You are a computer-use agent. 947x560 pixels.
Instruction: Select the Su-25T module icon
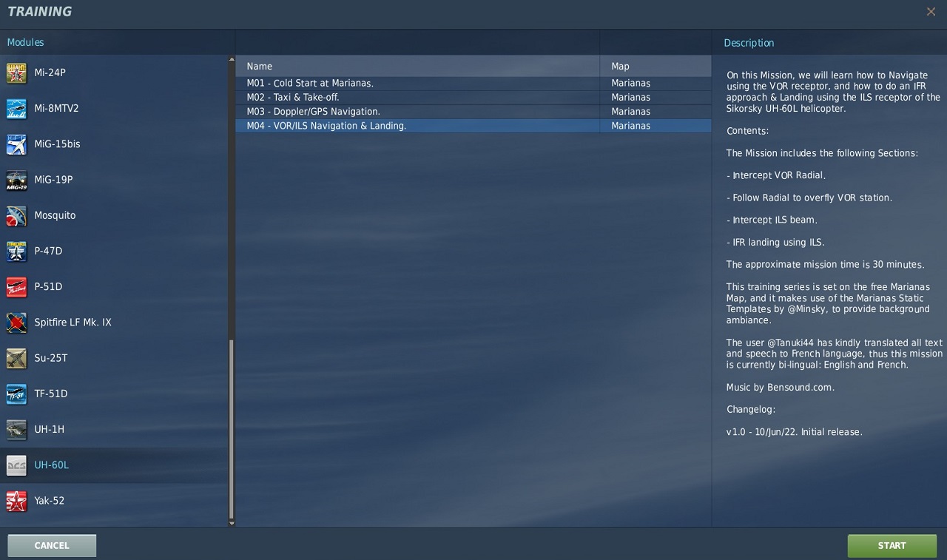16,358
